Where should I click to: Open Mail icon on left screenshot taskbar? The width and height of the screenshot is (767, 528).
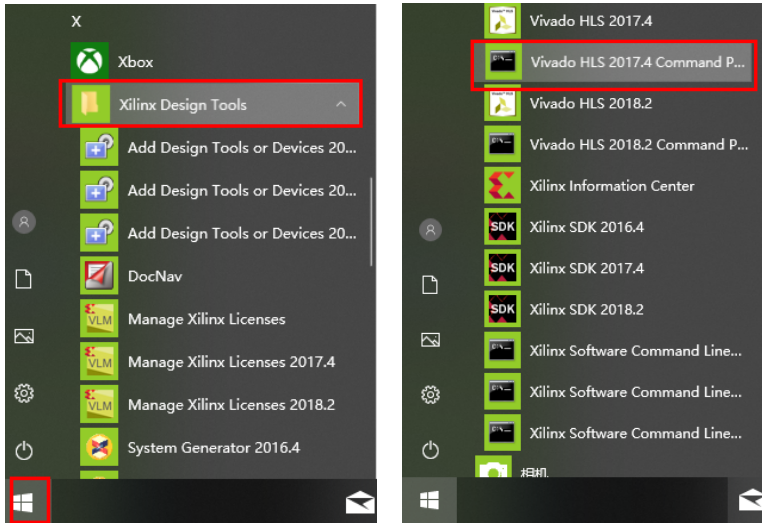pos(360,502)
